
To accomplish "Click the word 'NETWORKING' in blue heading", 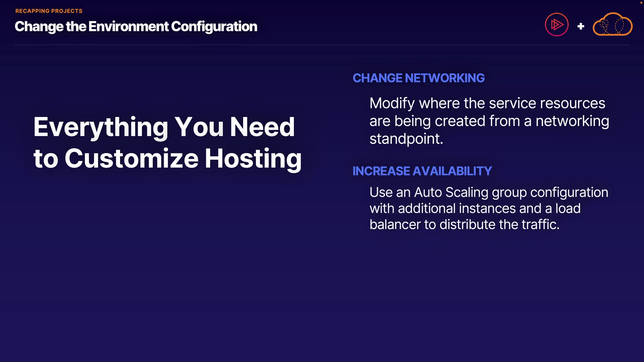I will 444,78.
